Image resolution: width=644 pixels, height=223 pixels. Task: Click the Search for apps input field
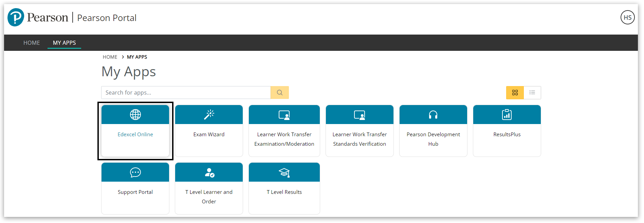click(x=186, y=93)
